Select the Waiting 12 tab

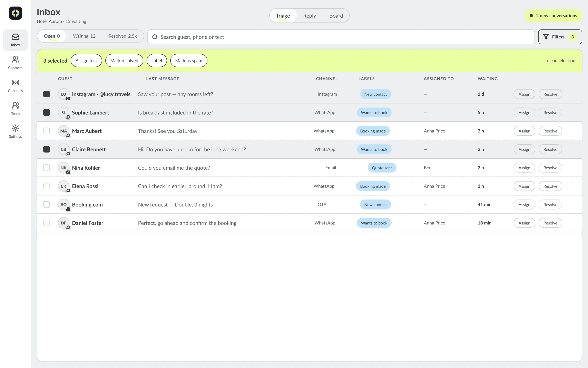click(x=84, y=36)
